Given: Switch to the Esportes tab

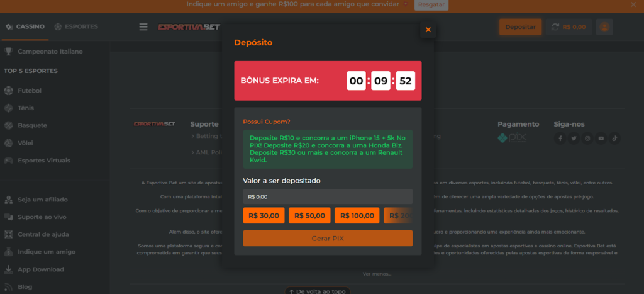Looking at the screenshot, I should pyautogui.click(x=76, y=26).
